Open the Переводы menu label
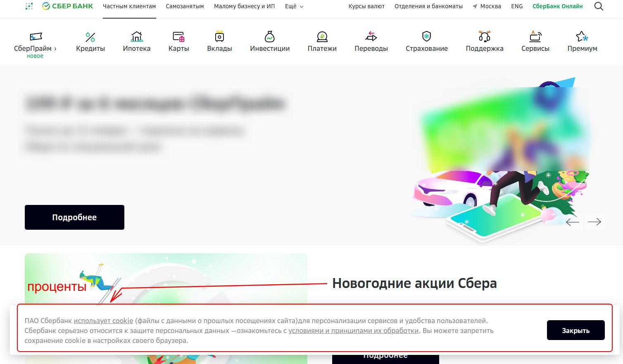 point(371,48)
